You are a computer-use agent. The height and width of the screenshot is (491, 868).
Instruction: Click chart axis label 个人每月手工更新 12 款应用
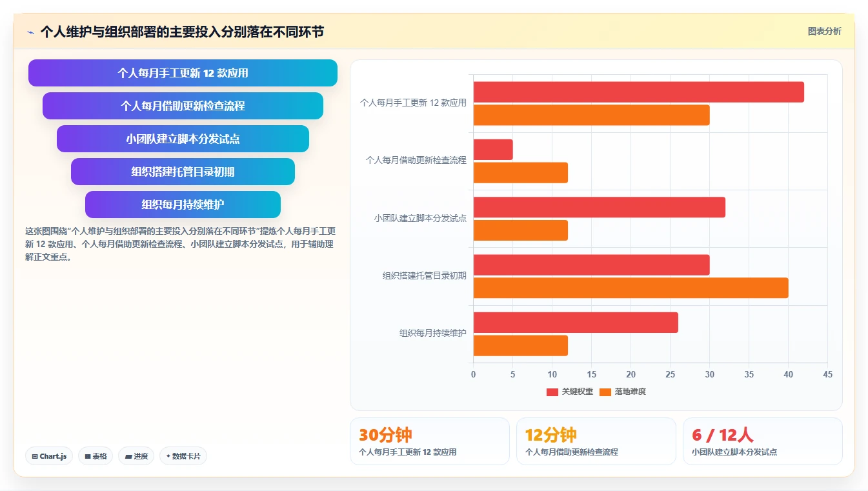(x=413, y=103)
